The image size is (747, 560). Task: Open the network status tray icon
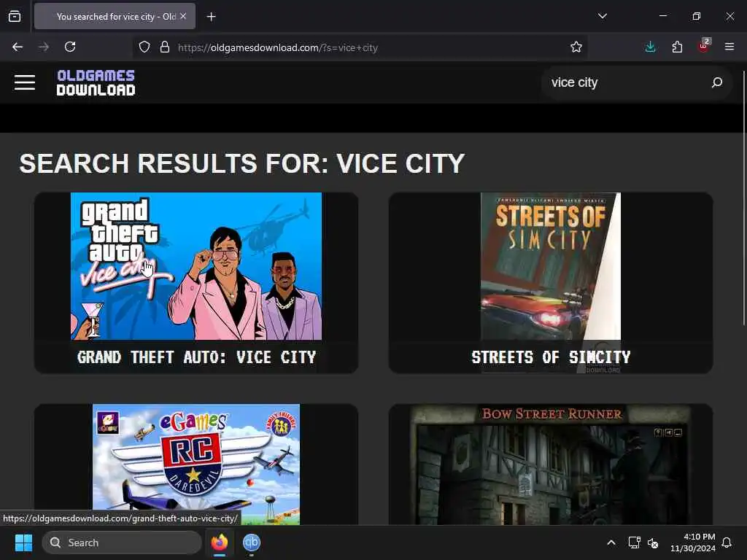click(634, 542)
